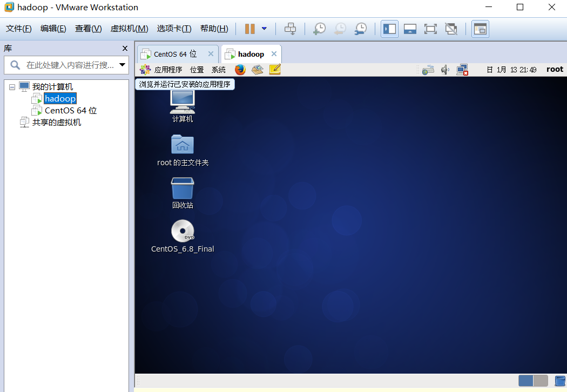
Task: Close the CentOS 64 位 tab
Action: 211,54
